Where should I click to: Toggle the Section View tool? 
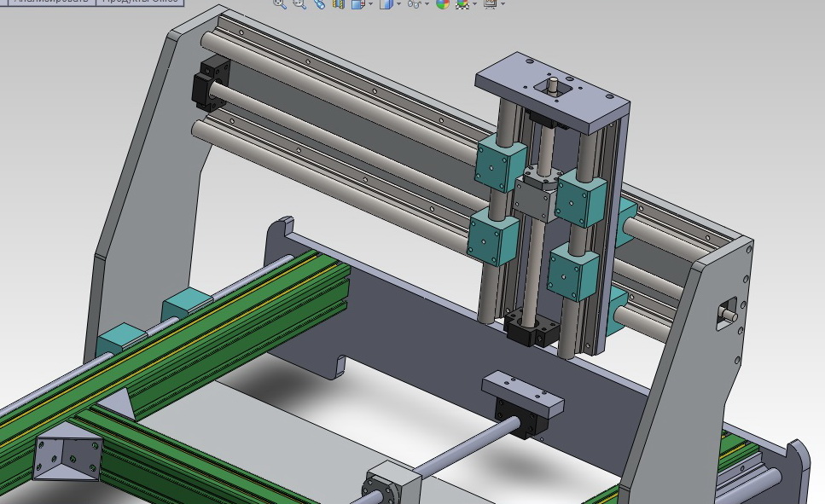[x=339, y=3]
